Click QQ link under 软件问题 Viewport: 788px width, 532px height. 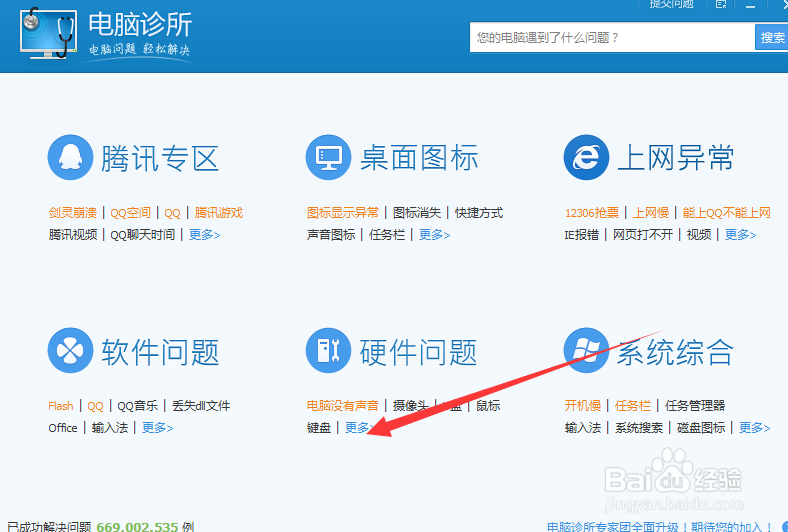pos(95,406)
